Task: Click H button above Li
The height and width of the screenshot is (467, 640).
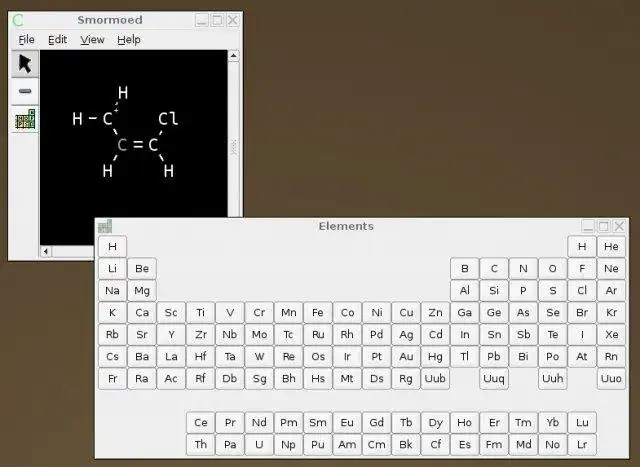Action: (x=112, y=247)
